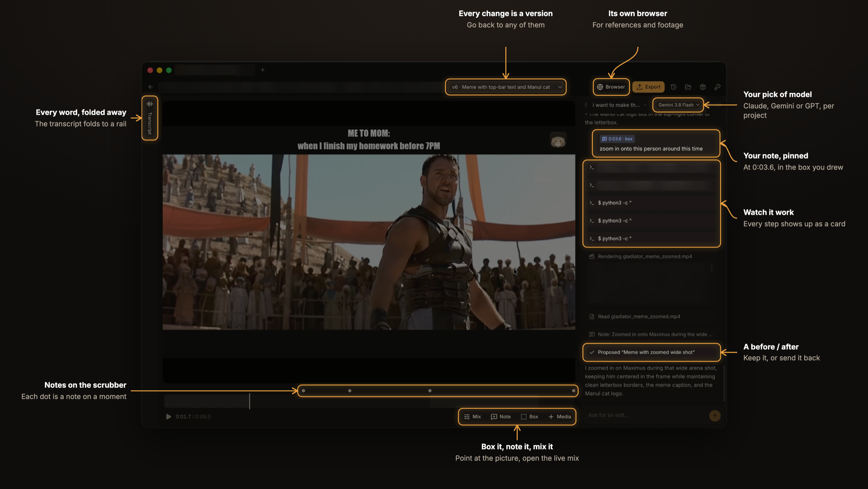Screen dimensions: 868x489
Task: Open the version history clock icon
Action: [673, 87]
